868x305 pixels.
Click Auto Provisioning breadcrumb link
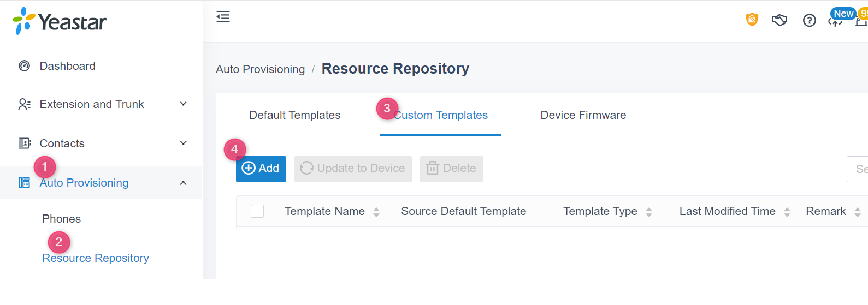261,69
